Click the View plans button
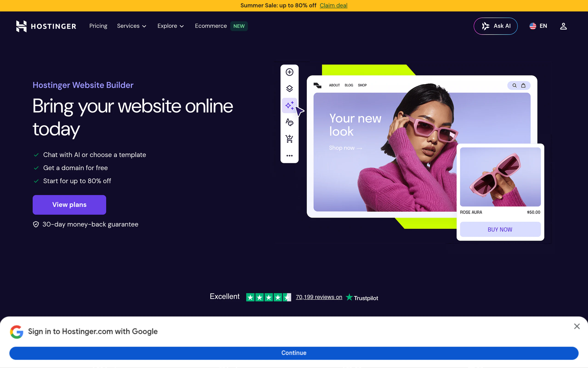Screen dimensions: 588x368 tap(69, 205)
